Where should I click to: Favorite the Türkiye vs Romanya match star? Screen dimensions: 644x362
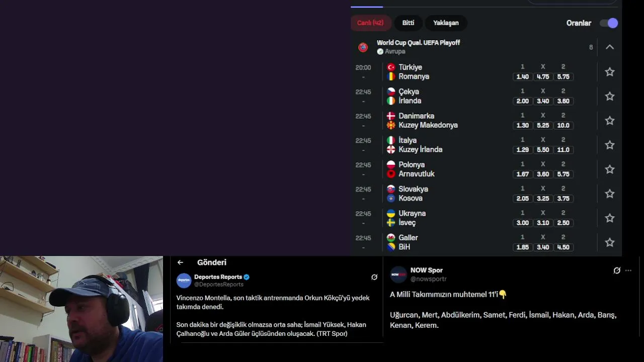click(609, 72)
